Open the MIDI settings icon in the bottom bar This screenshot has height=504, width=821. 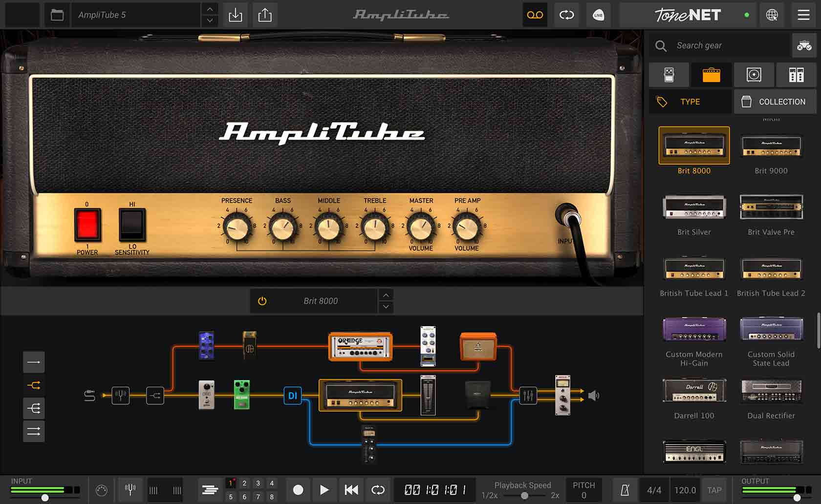click(x=103, y=490)
